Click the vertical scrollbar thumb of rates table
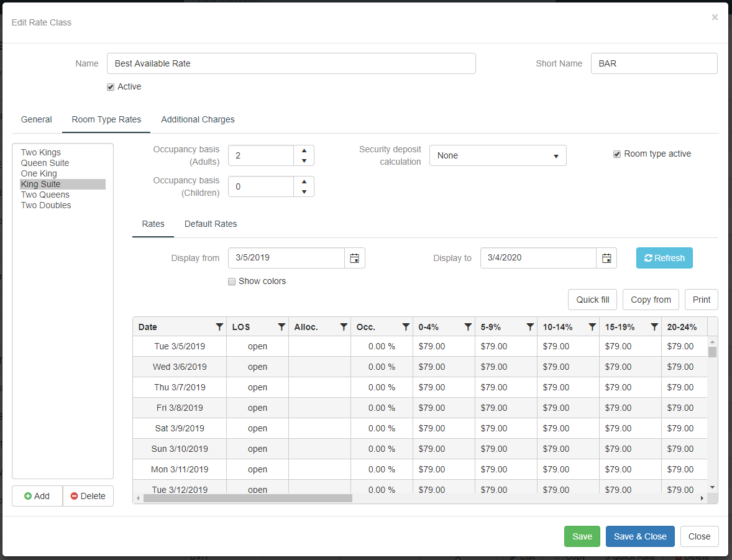 712,352
